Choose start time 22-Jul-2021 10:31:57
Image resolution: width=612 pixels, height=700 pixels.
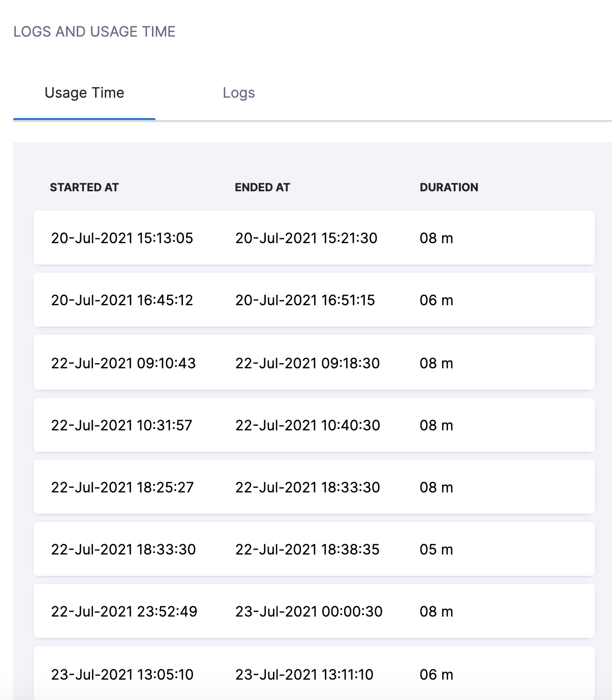pos(121,425)
